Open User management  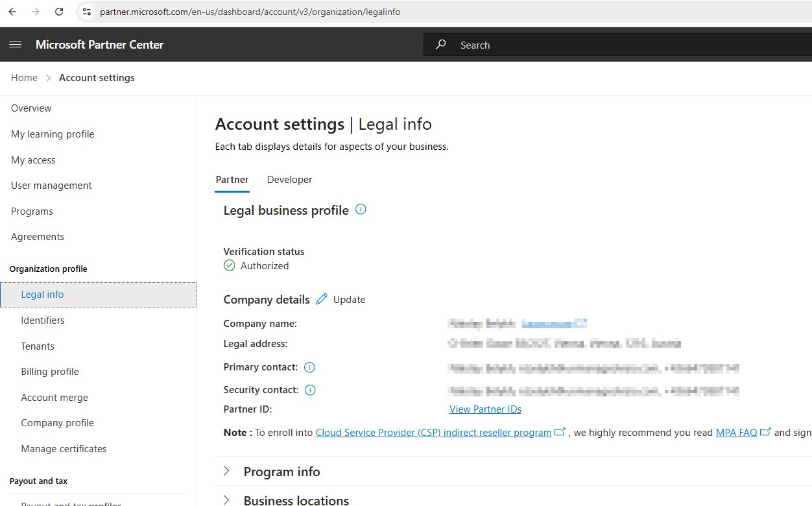pyautogui.click(x=51, y=186)
